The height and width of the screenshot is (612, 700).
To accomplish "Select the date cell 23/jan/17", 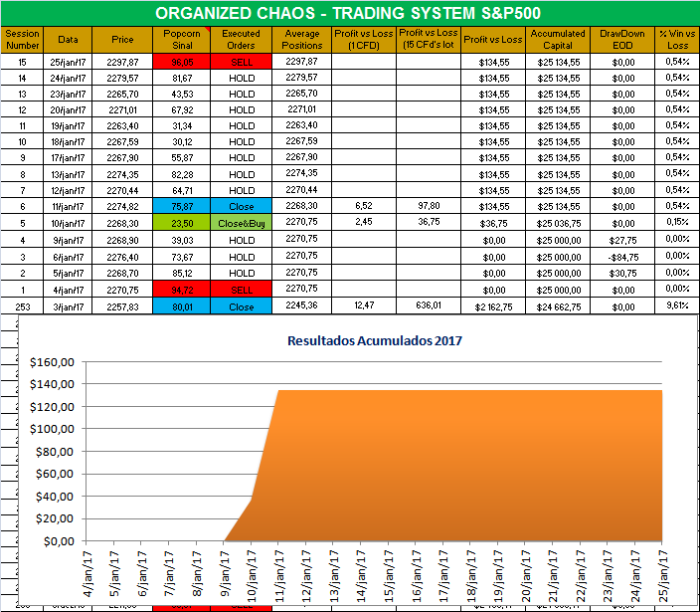I will [68, 94].
